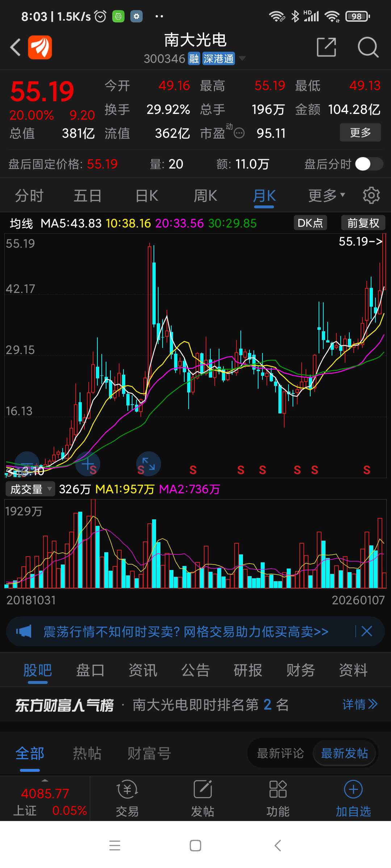391x868 pixels.
Task: Tap the 深港通 badge
Action: [218, 59]
